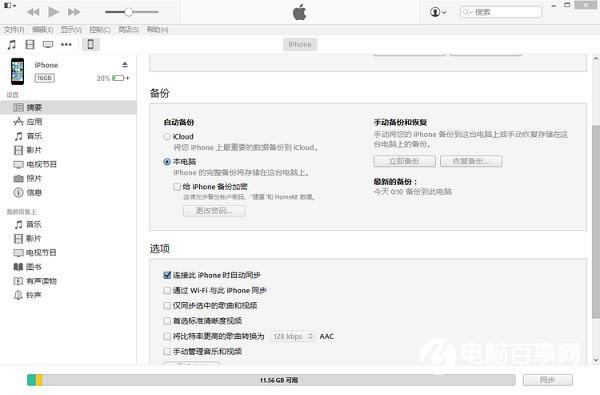Viewport: 600px width, 395px height.
Task: Click the three-dots more icon
Action: click(66, 45)
